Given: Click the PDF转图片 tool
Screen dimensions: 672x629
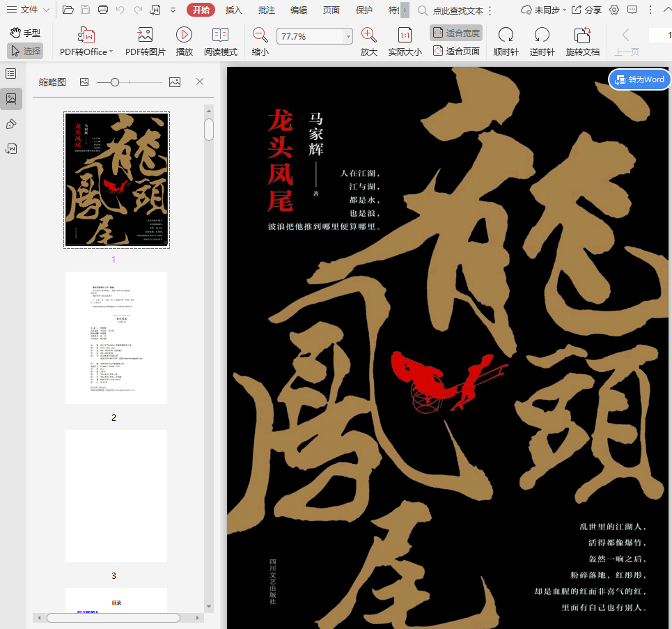Looking at the screenshot, I should (146, 41).
